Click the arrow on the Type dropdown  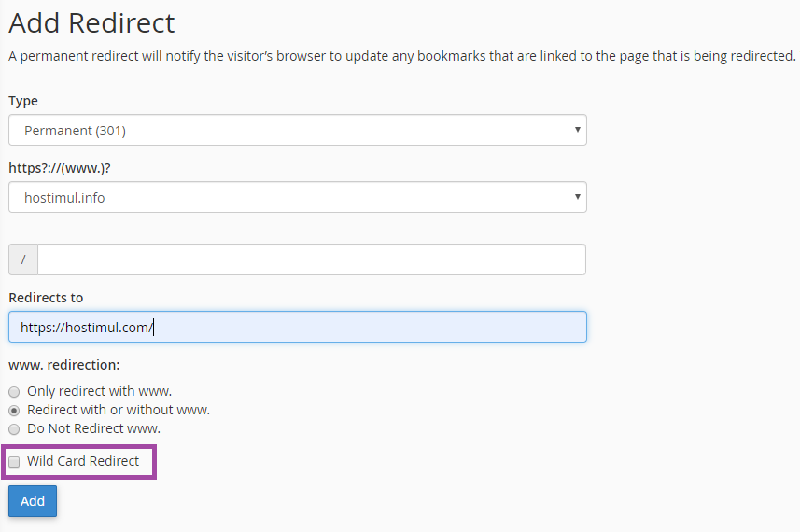click(578, 130)
